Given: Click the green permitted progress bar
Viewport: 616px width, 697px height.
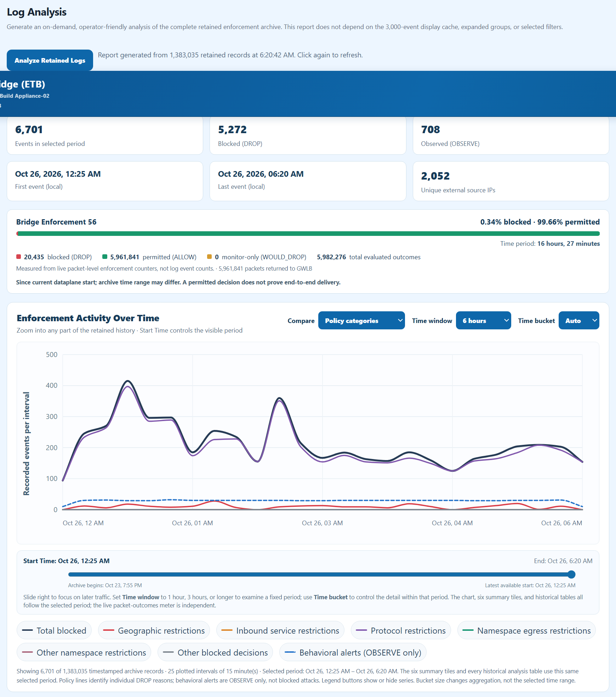Looking at the screenshot, I should click(309, 234).
